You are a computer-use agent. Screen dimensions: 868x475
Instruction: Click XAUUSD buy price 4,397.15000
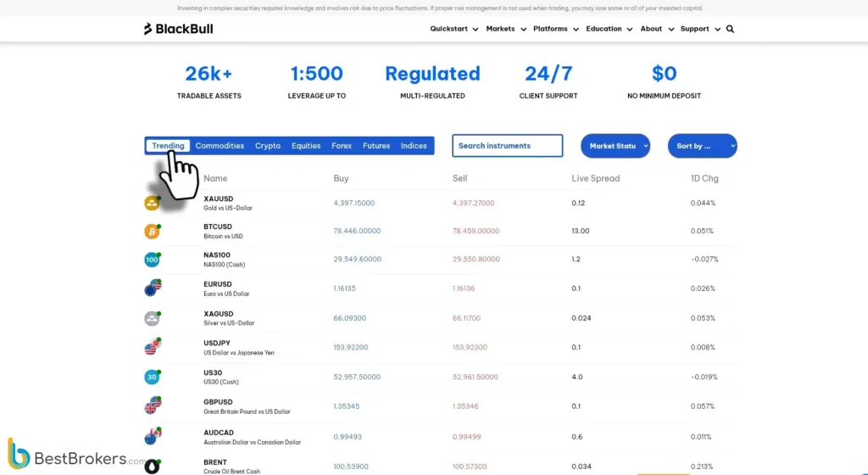[x=353, y=204]
